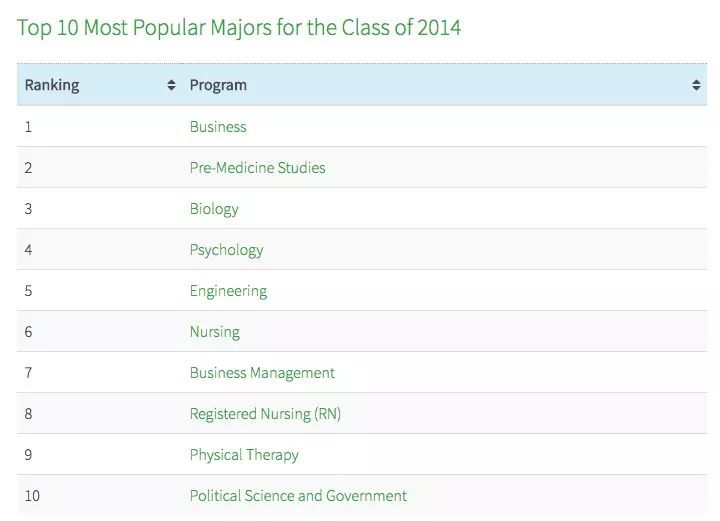Image resolution: width=720 pixels, height=521 pixels.
Task: Click the Ranking column sort arrows icon
Action: pyautogui.click(x=171, y=86)
